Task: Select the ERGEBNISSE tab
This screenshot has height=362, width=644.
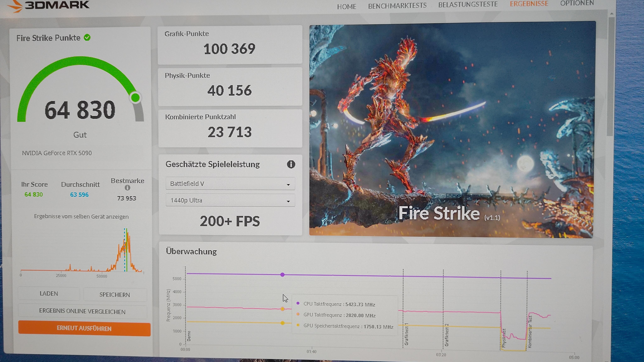Action: 529,4
